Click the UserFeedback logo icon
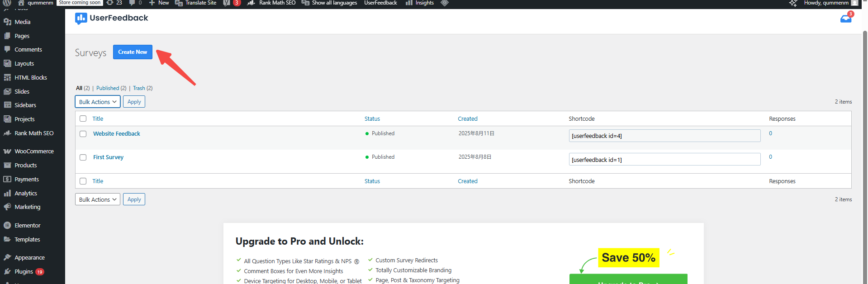This screenshot has width=868, height=284. tap(81, 18)
